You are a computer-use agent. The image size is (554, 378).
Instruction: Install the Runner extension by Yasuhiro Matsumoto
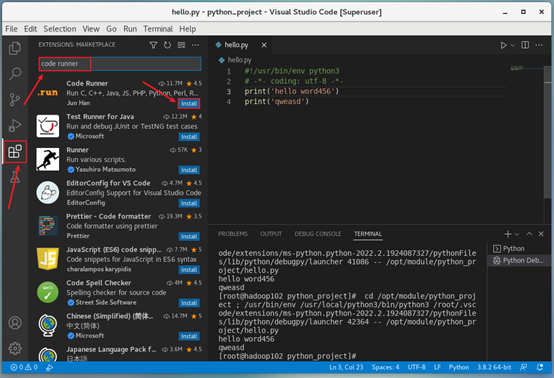click(189, 170)
